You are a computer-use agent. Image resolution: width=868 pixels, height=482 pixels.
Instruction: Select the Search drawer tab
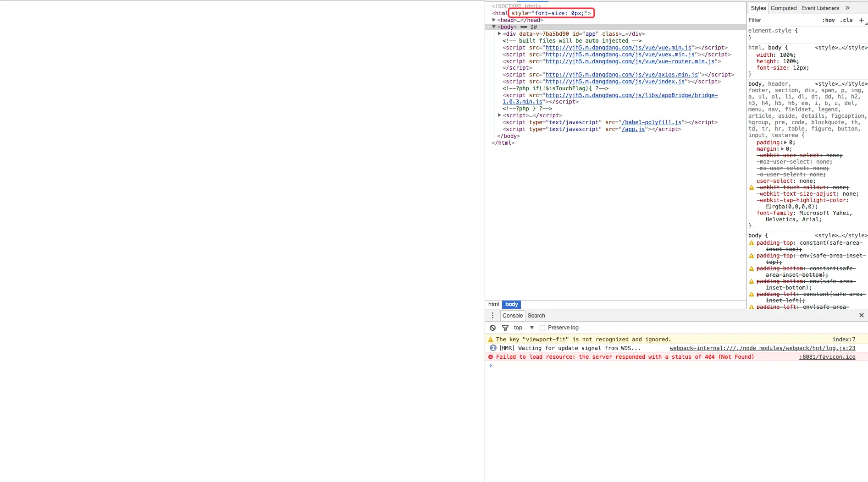tap(536, 316)
